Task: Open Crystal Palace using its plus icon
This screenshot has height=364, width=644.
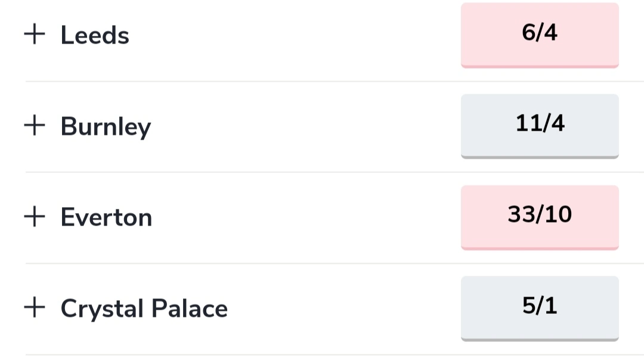Action: [x=35, y=309]
